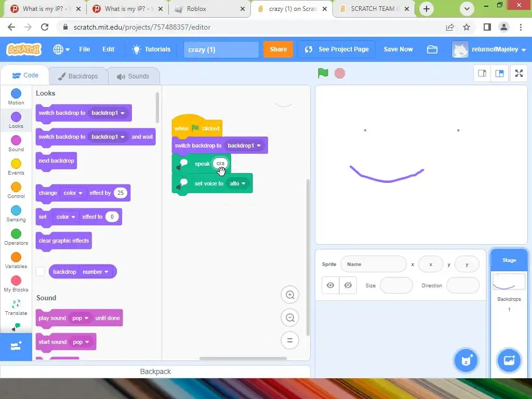532x399 pixels.
Task: Open the alto voice dropdown in workspace
Action: point(237,183)
